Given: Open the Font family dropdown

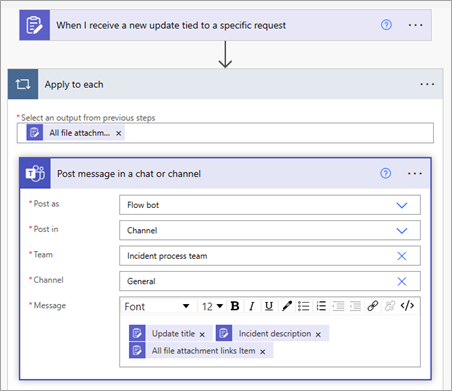Looking at the screenshot, I should click(x=157, y=306).
